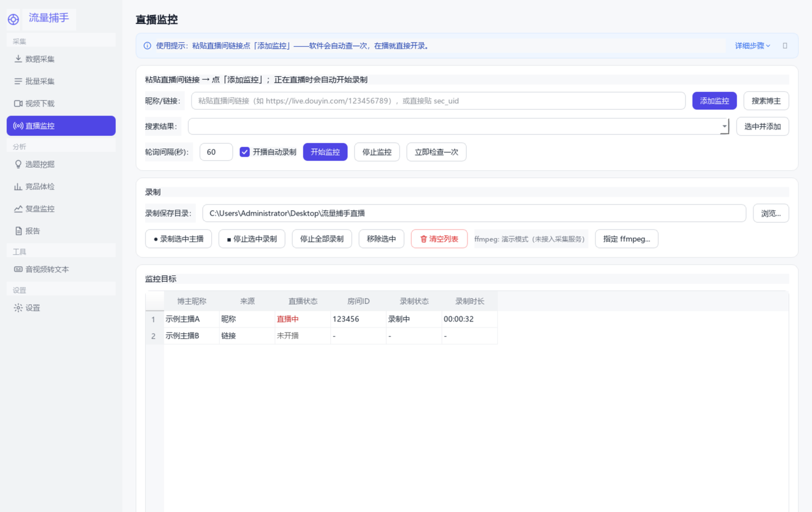Click the 流量捕手 logo icon

point(13,19)
